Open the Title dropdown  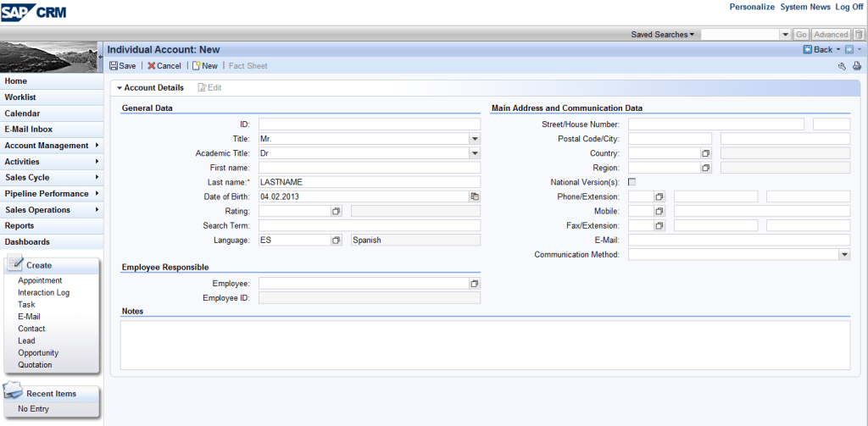475,139
